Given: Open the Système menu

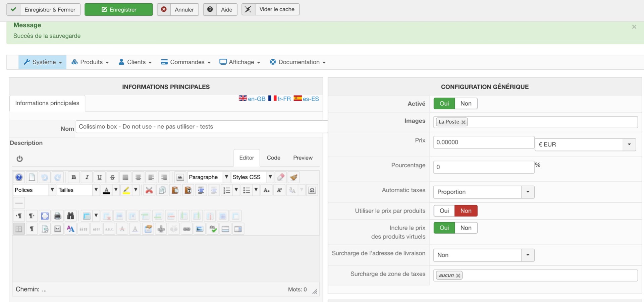Looking at the screenshot, I should 43,62.
